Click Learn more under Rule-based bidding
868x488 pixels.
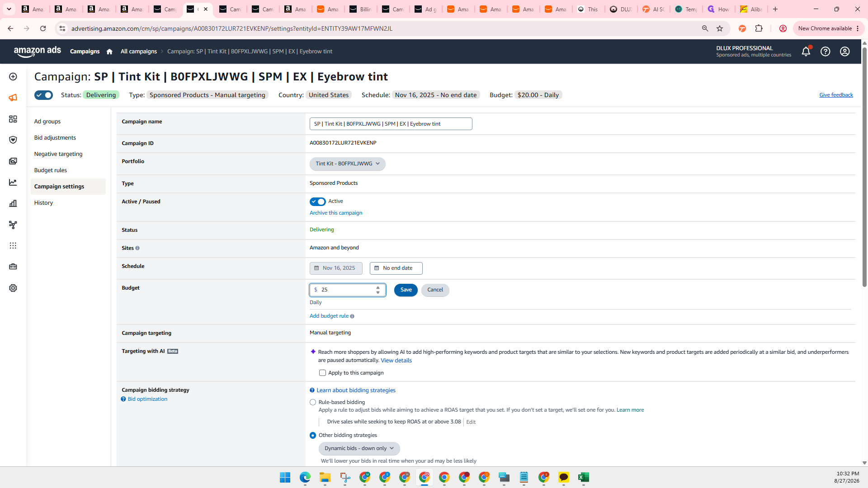pos(630,410)
